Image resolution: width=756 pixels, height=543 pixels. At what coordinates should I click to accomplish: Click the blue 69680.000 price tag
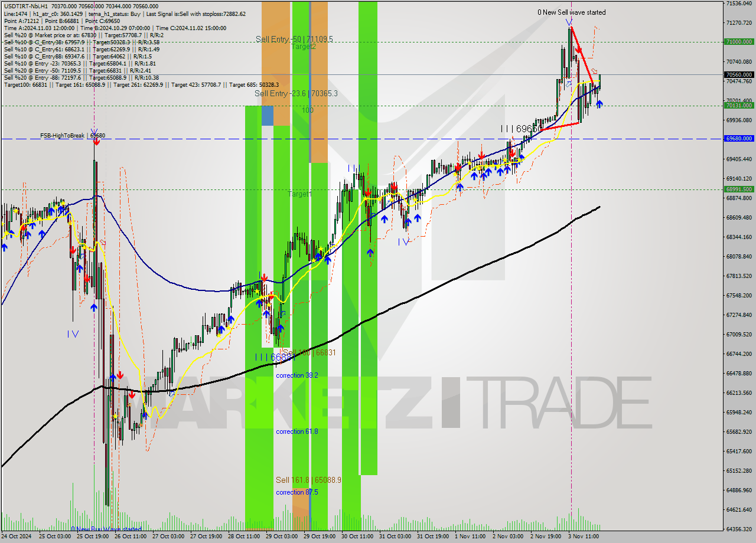coord(738,139)
